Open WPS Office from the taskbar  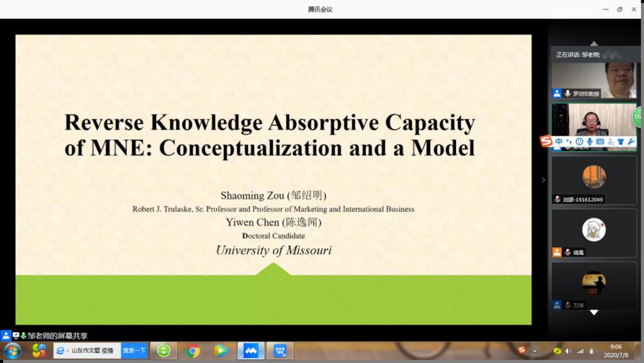[280, 350]
